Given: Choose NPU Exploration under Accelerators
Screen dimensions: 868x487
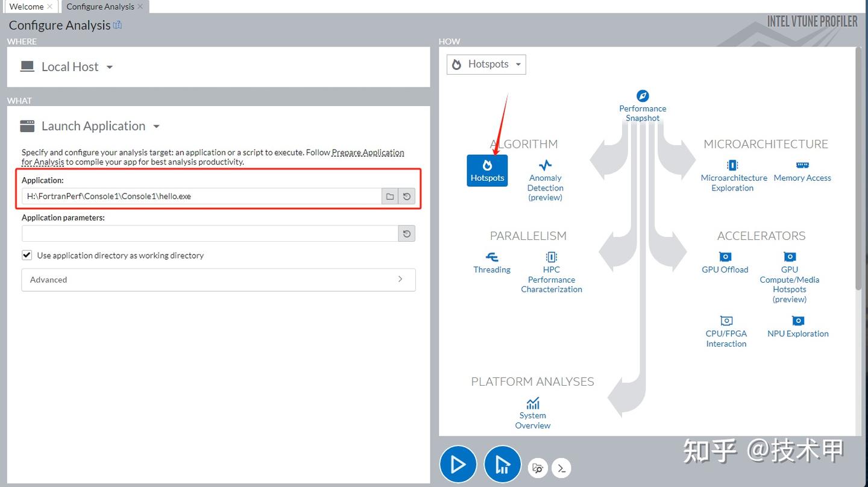Looking at the screenshot, I should 797,325.
